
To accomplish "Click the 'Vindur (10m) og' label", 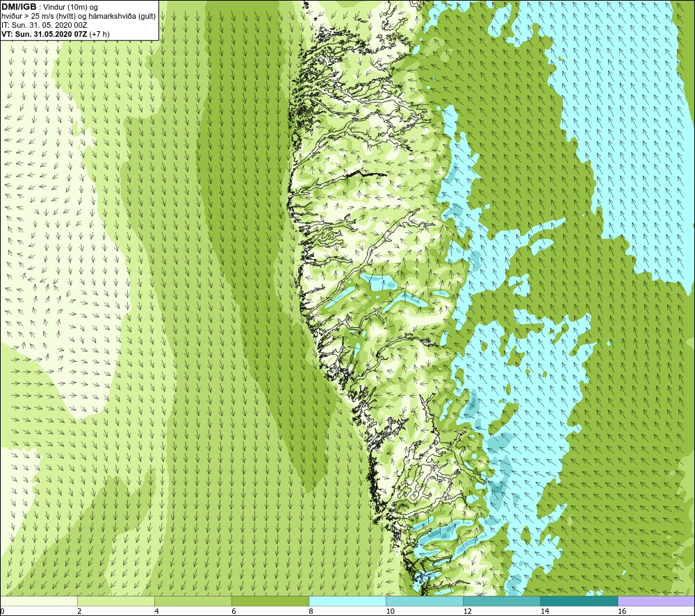I will pyautogui.click(x=70, y=8).
